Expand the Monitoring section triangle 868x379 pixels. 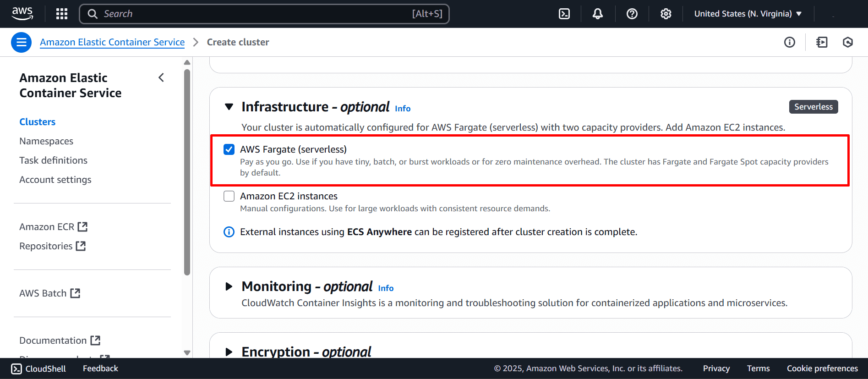click(229, 286)
